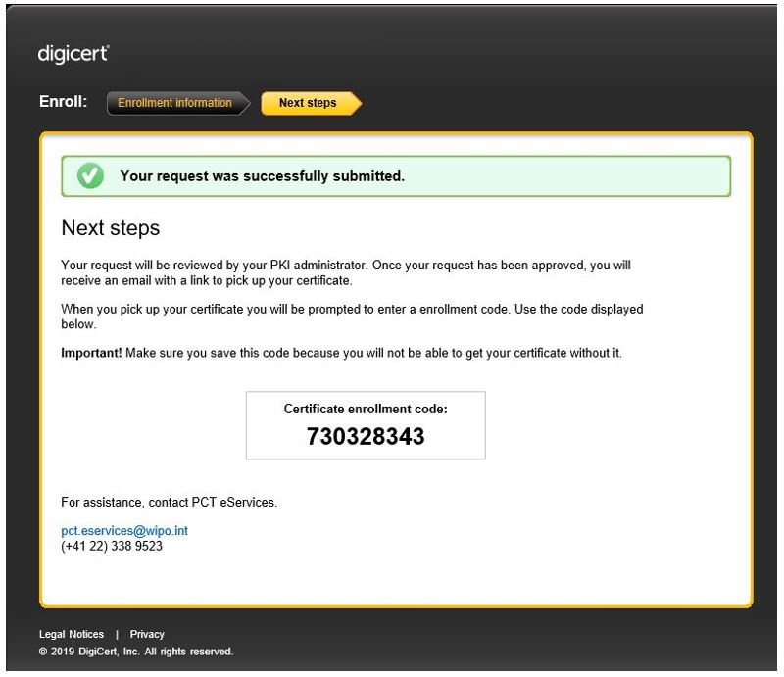Click the 2019 DigiCert copyright text
This screenshot has width=784, height=677.
pos(136,652)
